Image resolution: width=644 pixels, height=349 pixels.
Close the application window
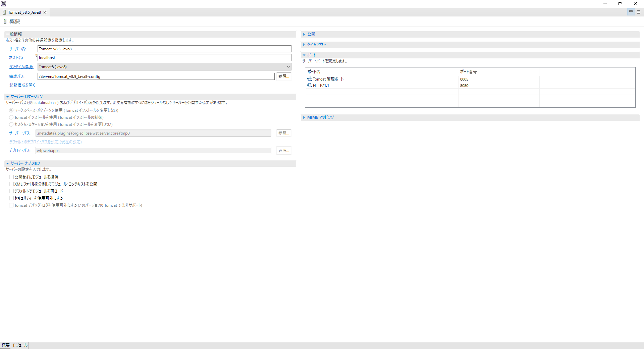point(636,3)
